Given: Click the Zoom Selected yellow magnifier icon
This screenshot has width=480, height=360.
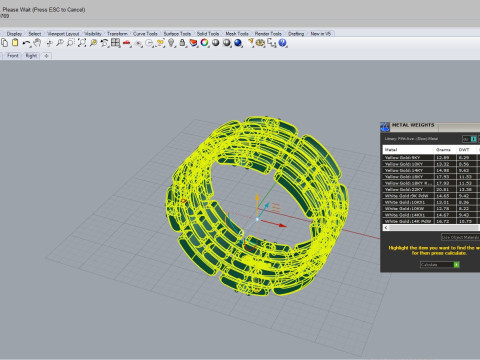Looking at the screenshot, I should point(93,43).
